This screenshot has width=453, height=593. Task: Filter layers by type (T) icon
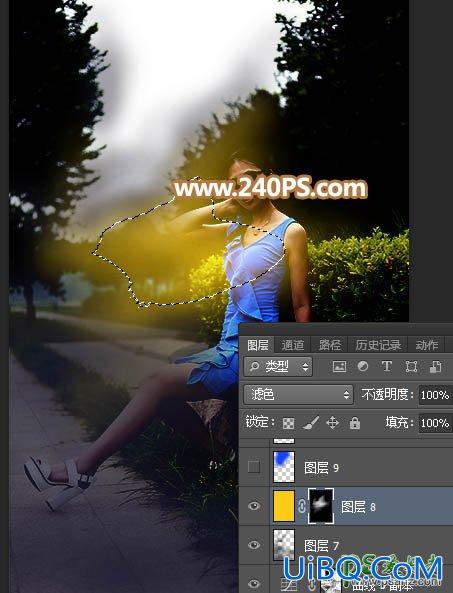(386, 366)
